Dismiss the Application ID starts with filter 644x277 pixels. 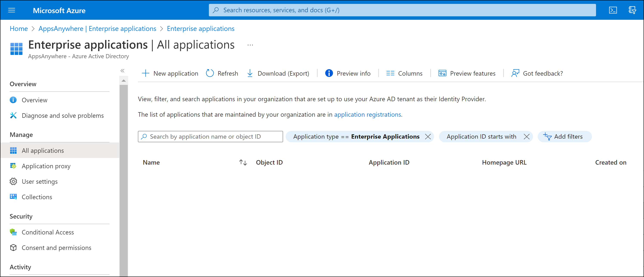[527, 136]
